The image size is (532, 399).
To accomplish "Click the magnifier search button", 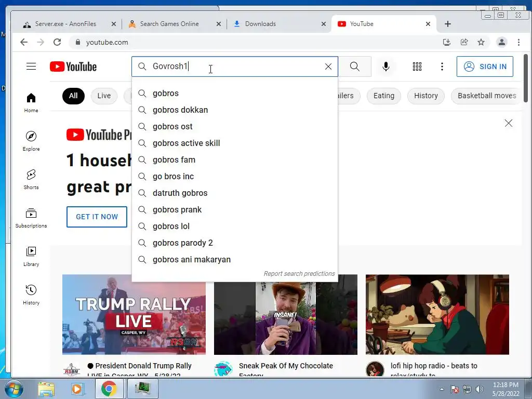I will point(354,66).
